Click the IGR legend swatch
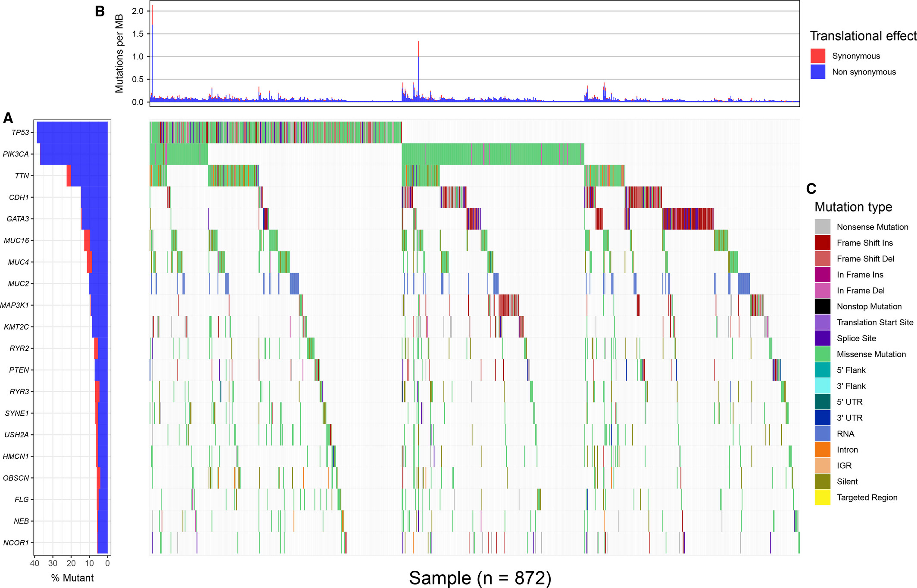The image size is (917, 588). [822, 466]
